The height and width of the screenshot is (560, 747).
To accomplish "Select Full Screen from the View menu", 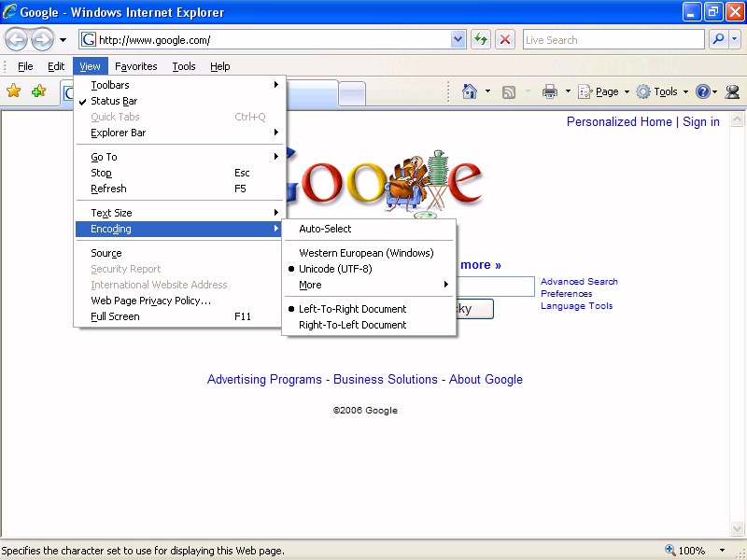I will [x=115, y=316].
